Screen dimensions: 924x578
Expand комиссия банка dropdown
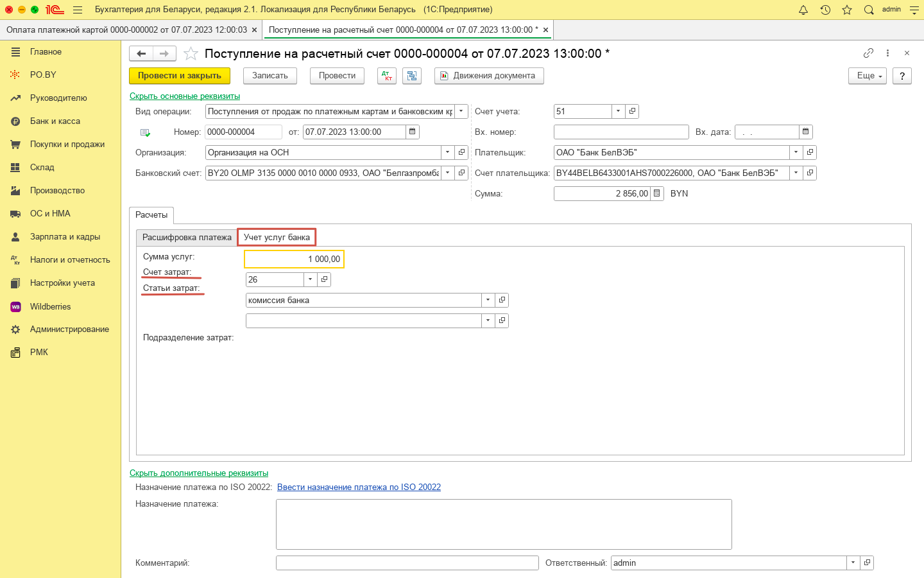click(x=488, y=300)
